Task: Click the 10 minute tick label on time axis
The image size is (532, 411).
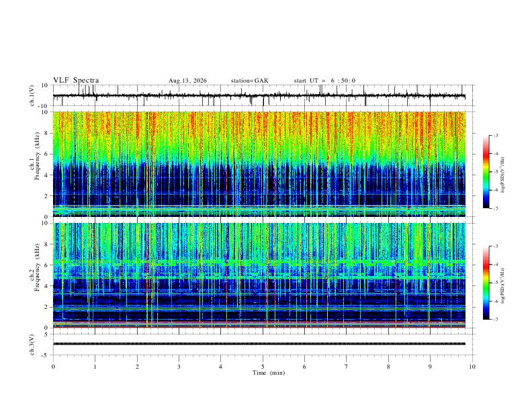Action: pyautogui.click(x=472, y=367)
